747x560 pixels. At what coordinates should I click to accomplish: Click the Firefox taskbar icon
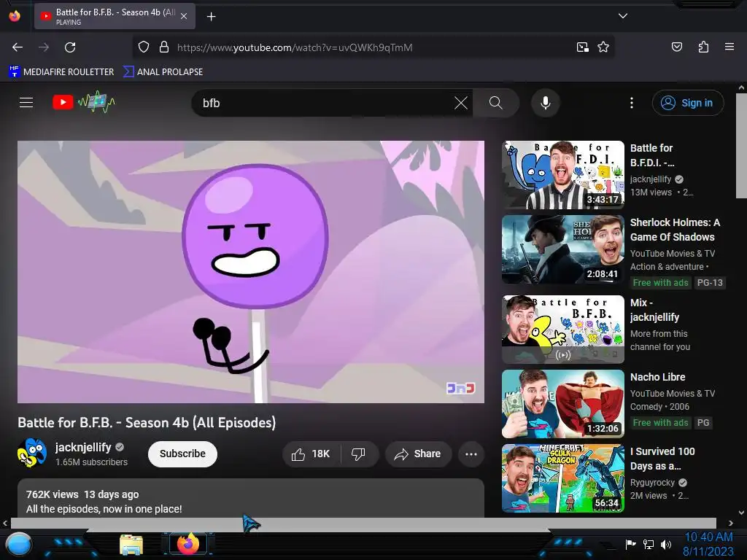[x=187, y=544]
